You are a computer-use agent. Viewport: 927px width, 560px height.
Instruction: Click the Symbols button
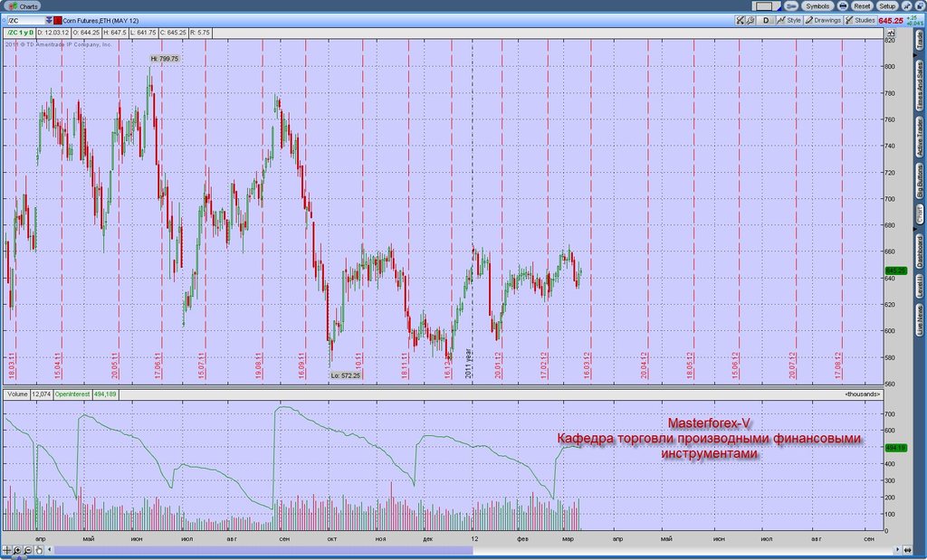coord(817,6)
